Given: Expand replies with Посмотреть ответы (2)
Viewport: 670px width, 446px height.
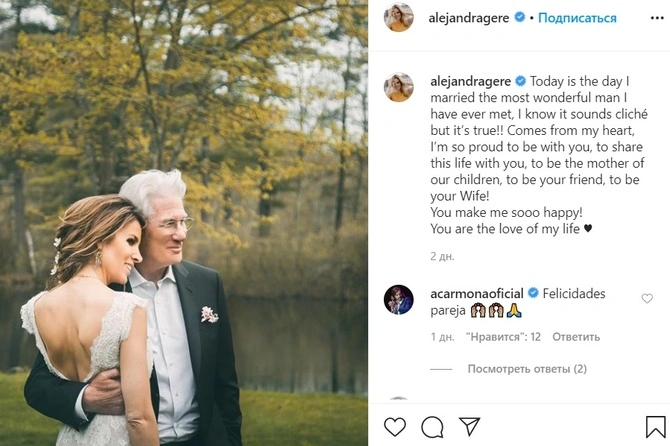Looking at the screenshot, I should [526, 369].
